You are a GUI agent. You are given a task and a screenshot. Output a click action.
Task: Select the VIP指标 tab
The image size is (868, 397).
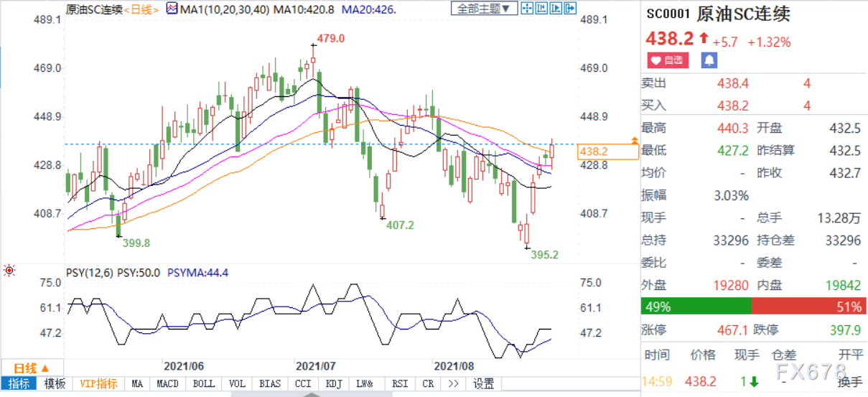pos(99,384)
